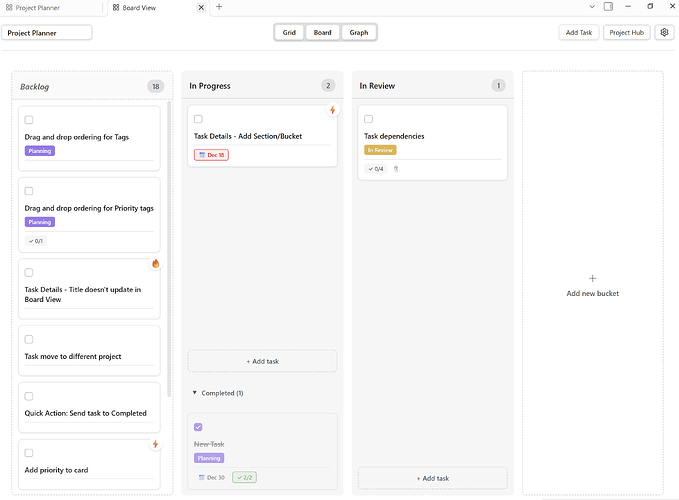Click the In Progress bucket header

pyautogui.click(x=210, y=86)
